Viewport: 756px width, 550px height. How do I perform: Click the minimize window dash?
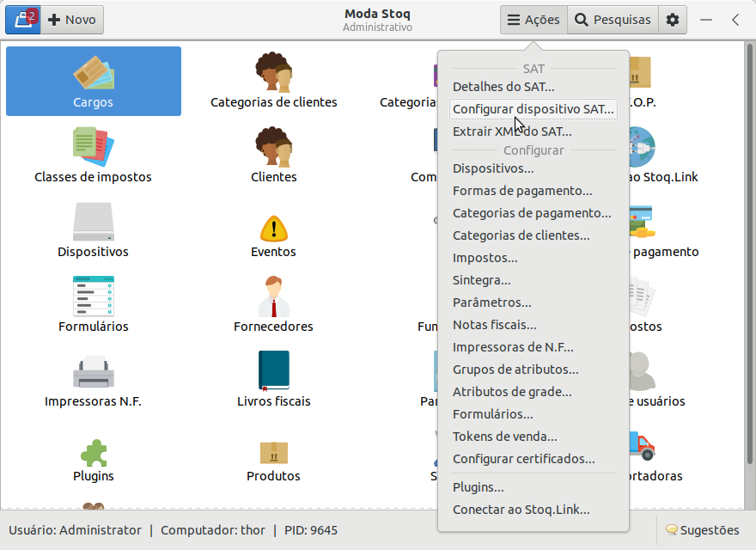pos(706,20)
